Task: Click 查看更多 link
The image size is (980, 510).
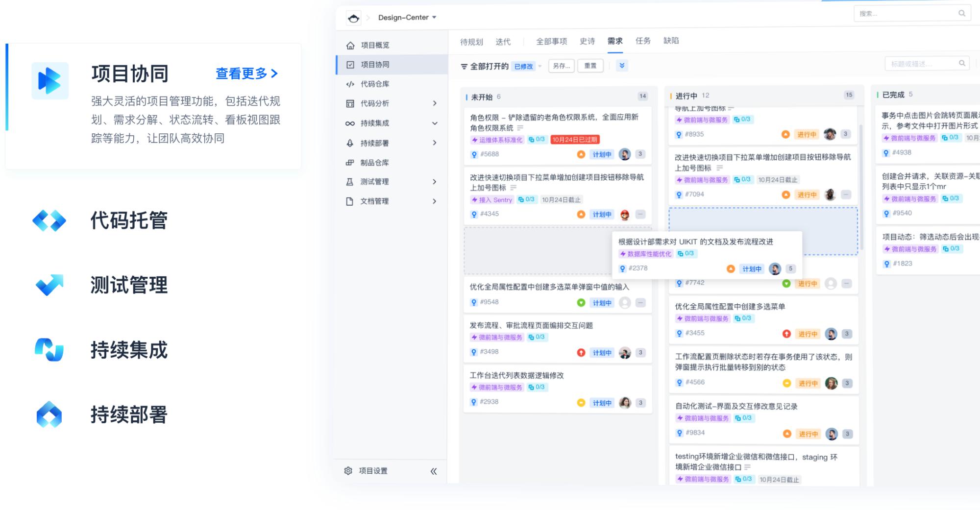Action: pyautogui.click(x=247, y=73)
